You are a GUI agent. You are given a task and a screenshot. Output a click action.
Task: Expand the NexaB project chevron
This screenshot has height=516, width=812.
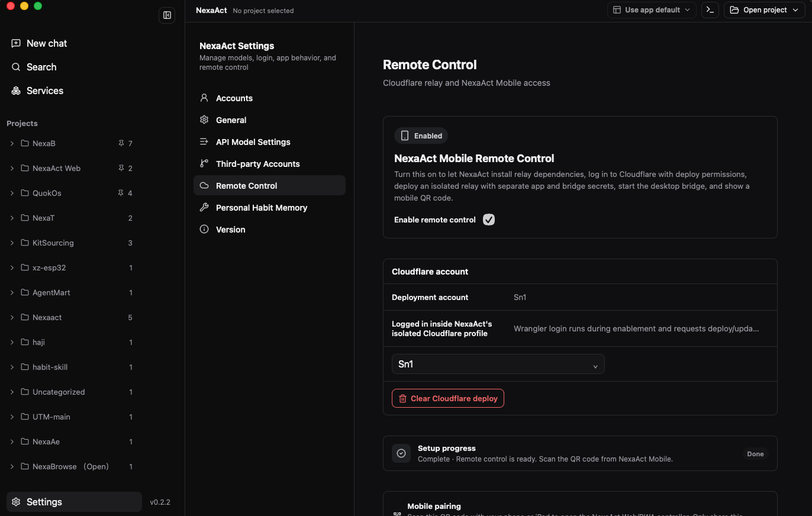point(12,143)
